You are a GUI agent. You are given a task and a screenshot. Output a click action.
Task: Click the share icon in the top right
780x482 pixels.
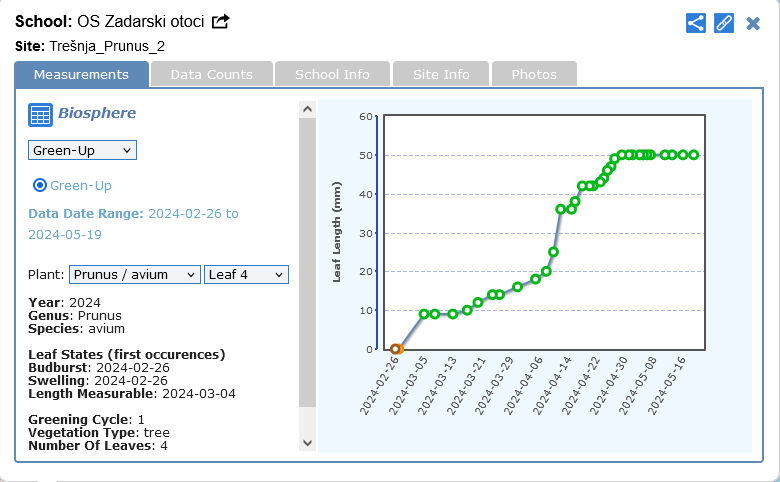(696, 23)
